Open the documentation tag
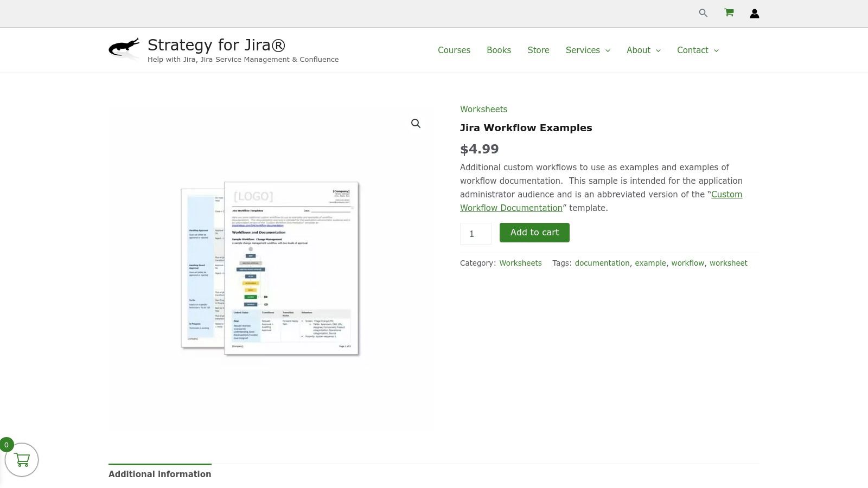Viewport: 868px width, 488px height. click(602, 263)
